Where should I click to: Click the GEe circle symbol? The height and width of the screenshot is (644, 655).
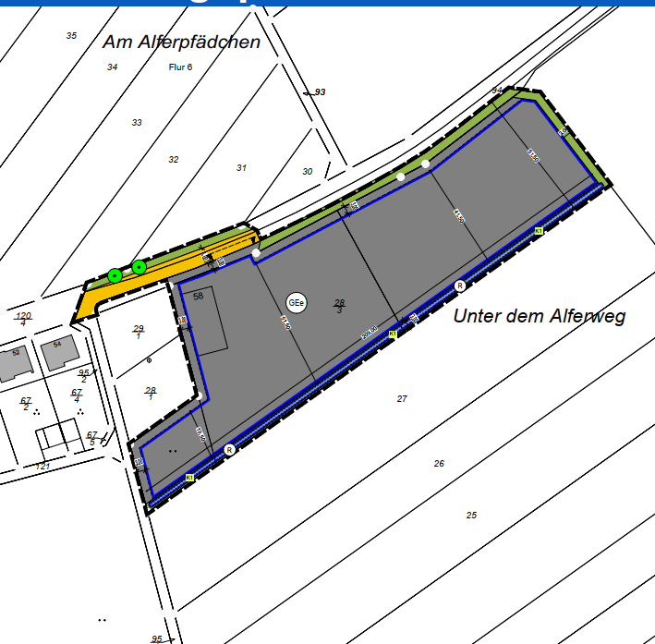[x=297, y=302]
